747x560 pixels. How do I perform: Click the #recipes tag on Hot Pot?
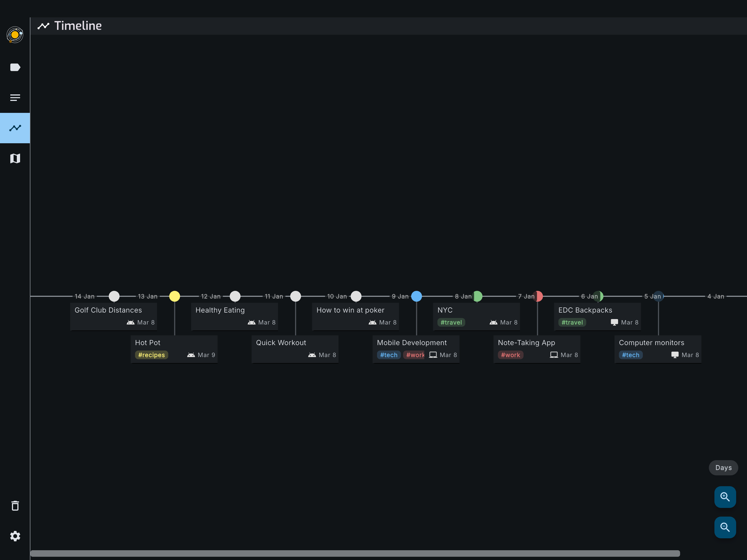pyautogui.click(x=152, y=355)
